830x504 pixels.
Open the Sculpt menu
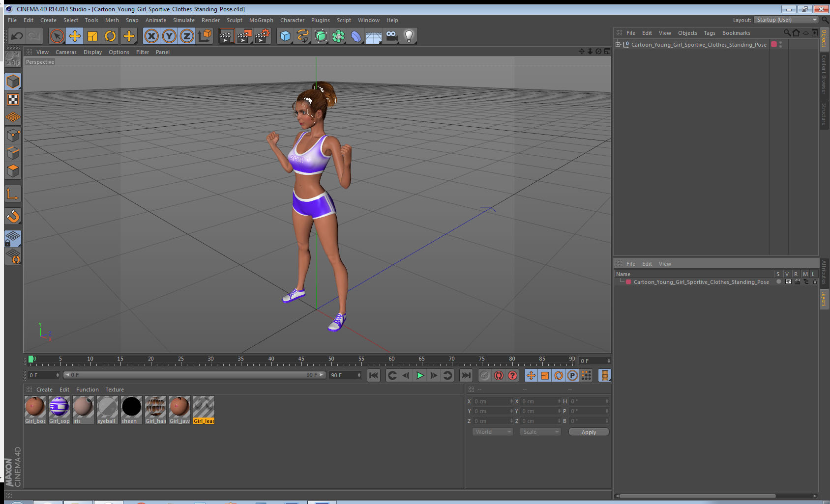point(234,20)
